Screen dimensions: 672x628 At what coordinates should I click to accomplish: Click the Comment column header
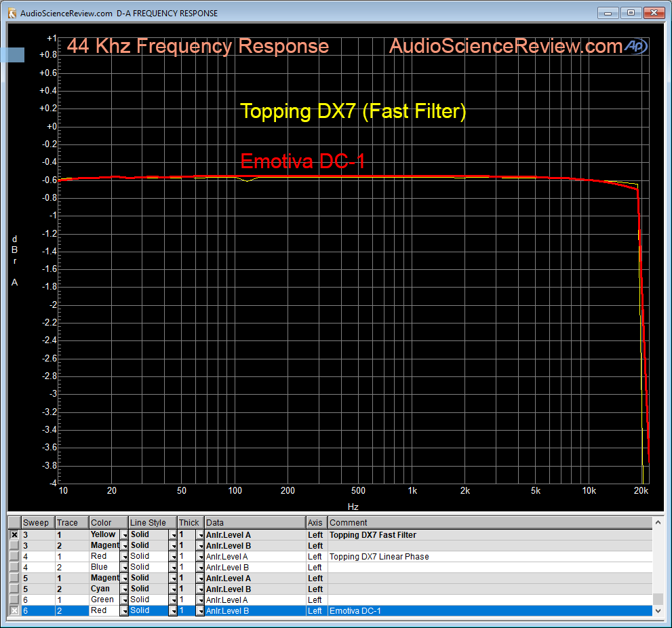(490, 523)
